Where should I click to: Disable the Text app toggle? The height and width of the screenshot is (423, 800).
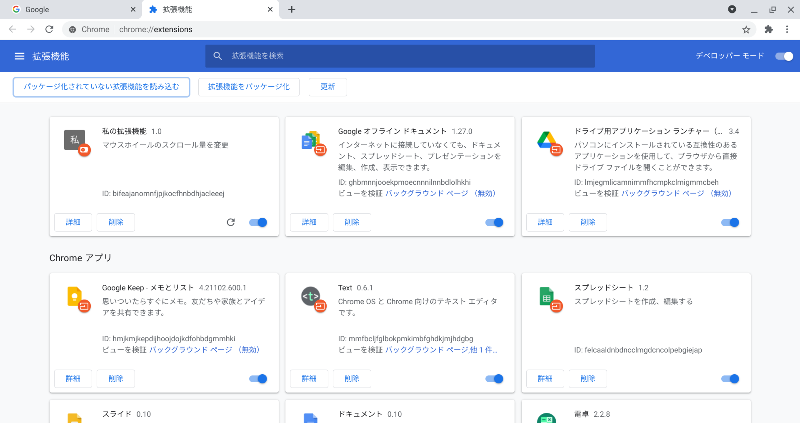(x=494, y=379)
